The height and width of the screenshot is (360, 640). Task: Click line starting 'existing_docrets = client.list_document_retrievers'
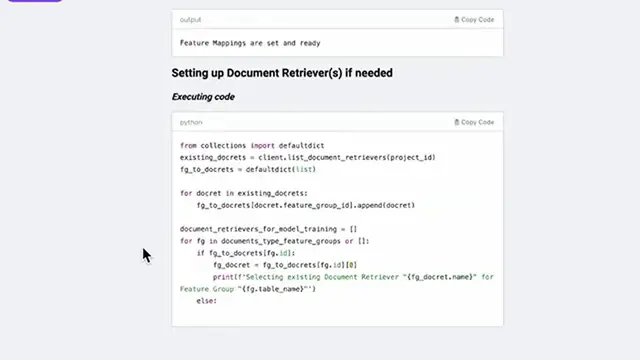point(308,158)
